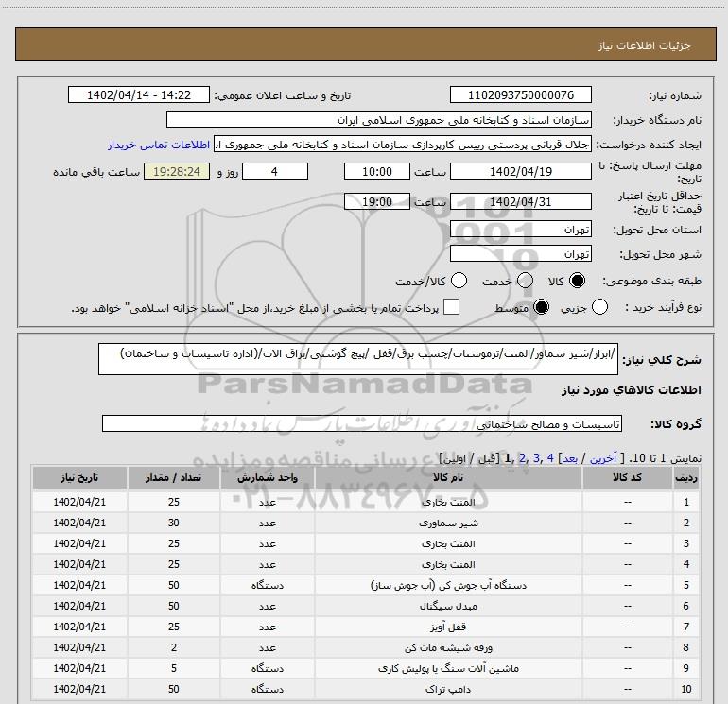The image size is (728, 704).
Task: Tick the اسناد خزانه اسلامی payment checkbox
Action: point(451,307)
